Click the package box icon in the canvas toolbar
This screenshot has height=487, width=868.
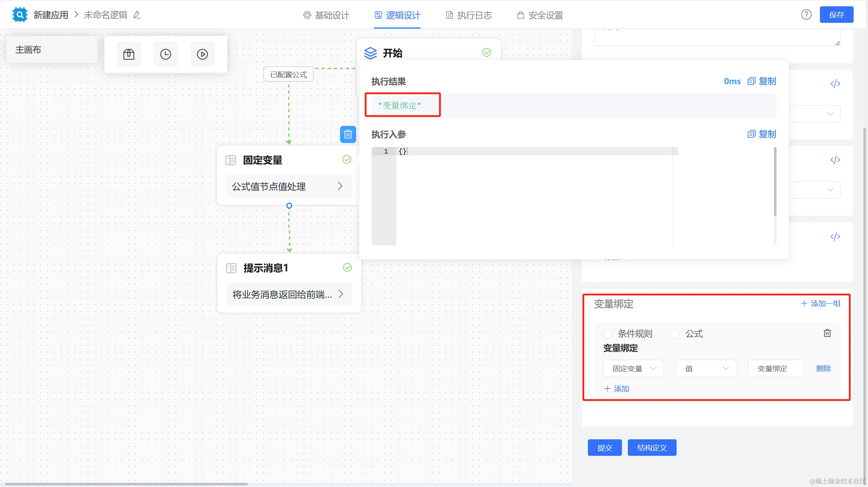click(129, 54)
